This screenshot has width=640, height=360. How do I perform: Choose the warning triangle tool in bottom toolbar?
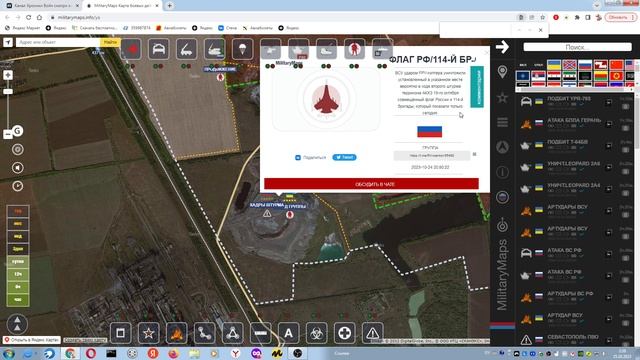373,333
